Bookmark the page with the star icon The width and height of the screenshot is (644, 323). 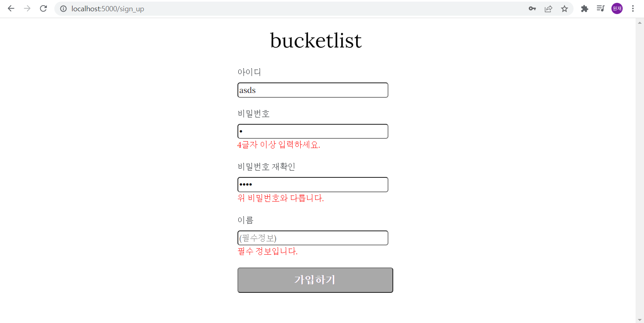pyautogui.click(x=564, y=8)
